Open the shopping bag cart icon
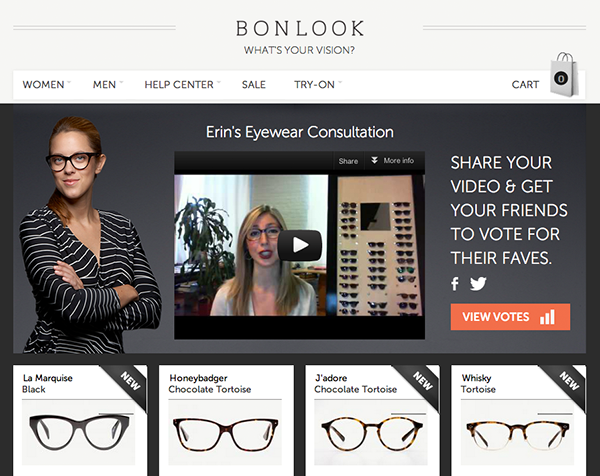Viewport: 600px width, 476px height. [564, 75]
